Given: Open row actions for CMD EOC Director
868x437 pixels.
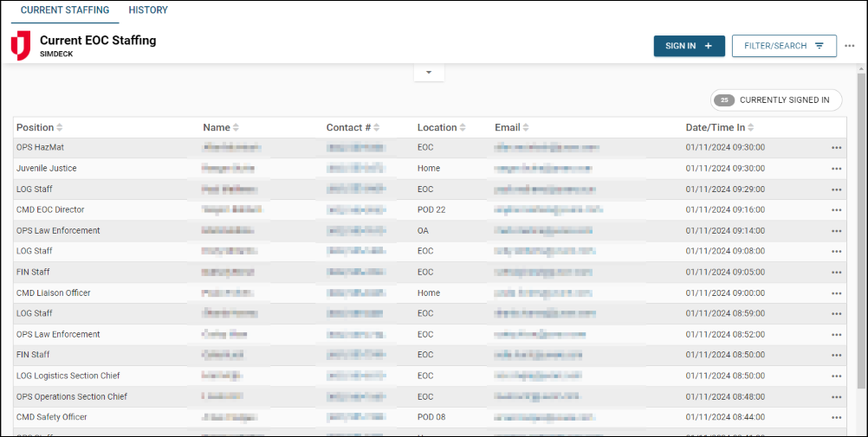Looking at the screenshot, I should pyautogui.click(x=836, y=210).
